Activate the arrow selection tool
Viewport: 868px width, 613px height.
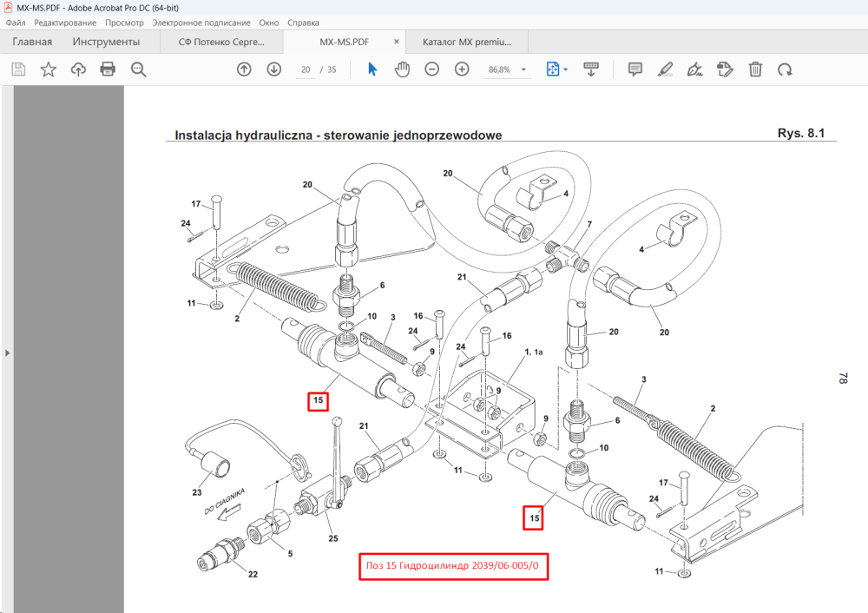point(372,69)
